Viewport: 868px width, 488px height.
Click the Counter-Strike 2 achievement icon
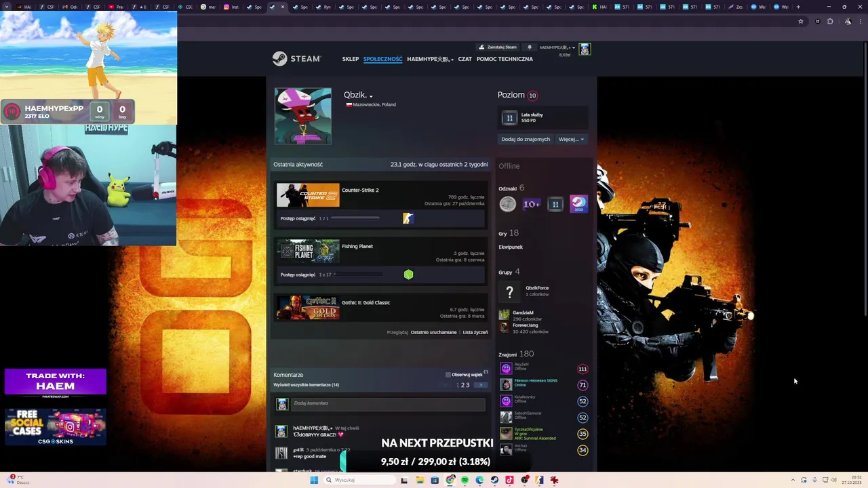pos(408,218)
